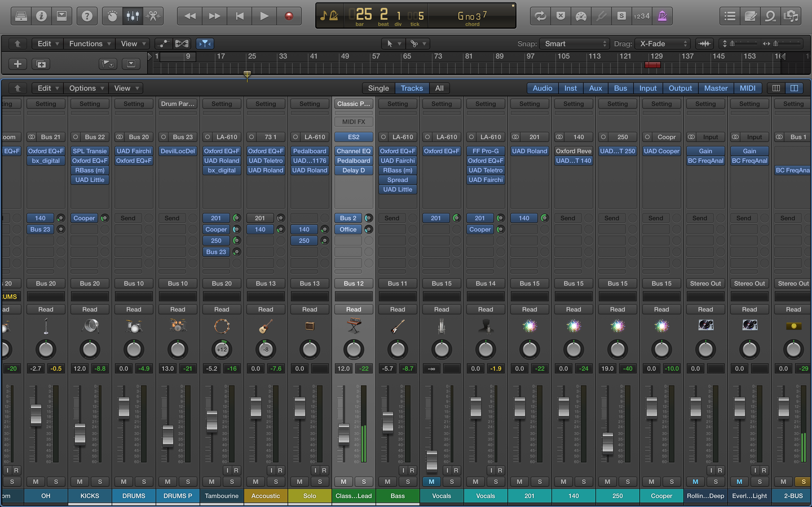Open the Drag X-Fade dropdown
Screen dimensions: 812x507
662,44
